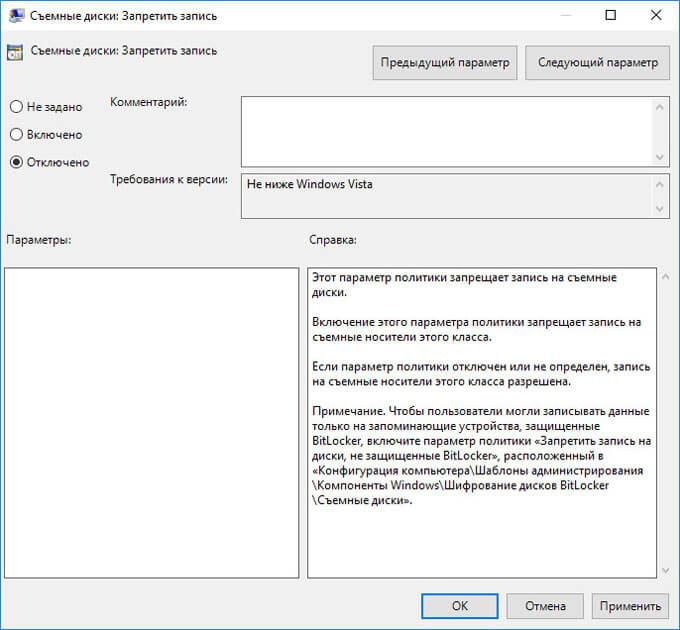Click the 'Отмена' button
Viewport: 680px width, 630px height.
545,606
